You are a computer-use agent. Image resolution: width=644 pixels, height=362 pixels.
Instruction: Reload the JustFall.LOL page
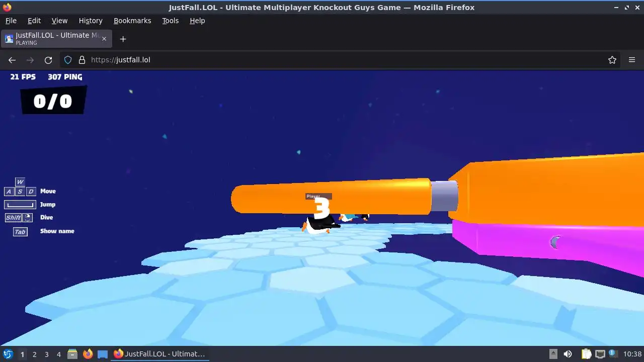48,60
